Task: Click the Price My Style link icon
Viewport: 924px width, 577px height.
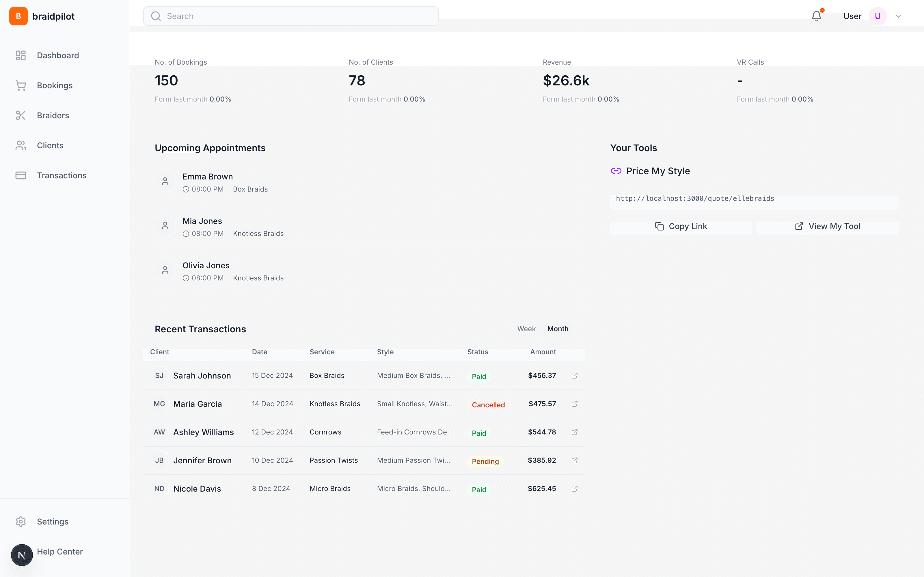Action: (x=616, y=171)
